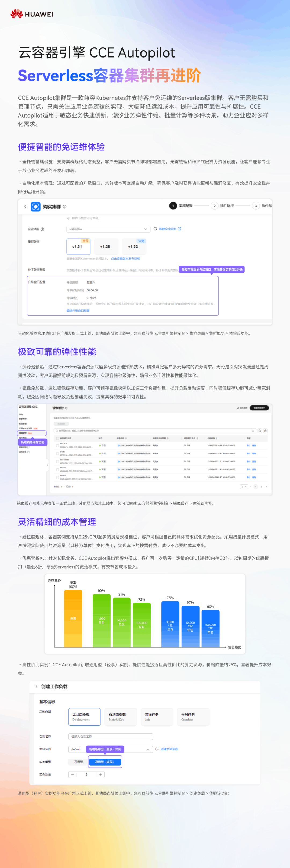Go back from the 购买集群 page
This screenshot has height=868, width=290.
pyautogui.click(x=25, y=207)
